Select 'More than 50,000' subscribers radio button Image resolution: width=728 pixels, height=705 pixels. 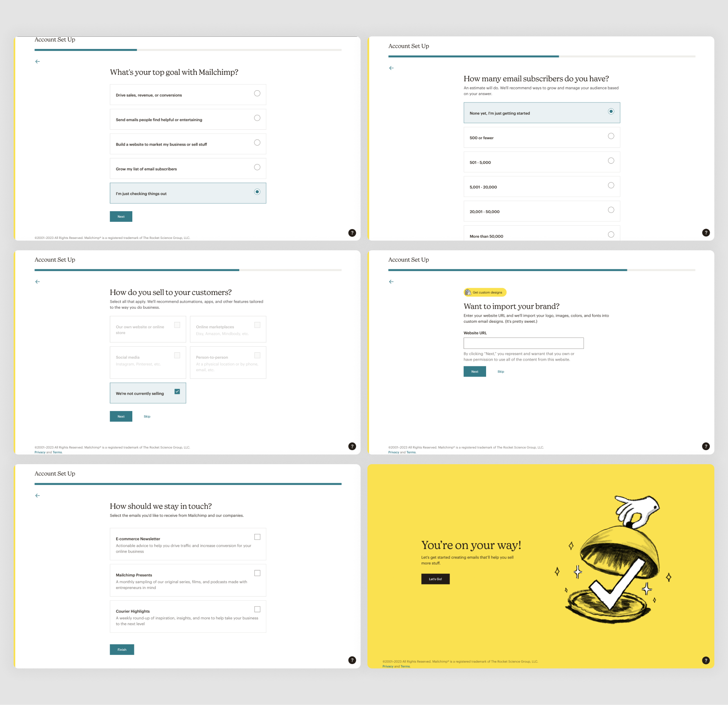[610, 236]
